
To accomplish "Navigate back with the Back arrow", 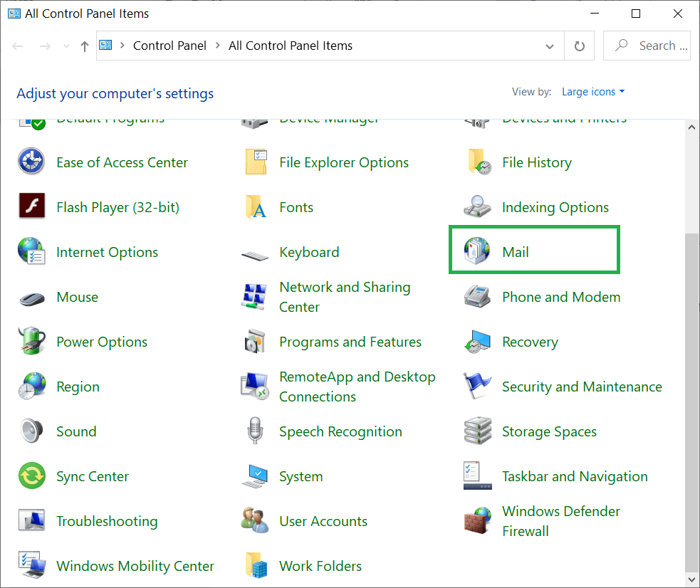I will [18, 46].
